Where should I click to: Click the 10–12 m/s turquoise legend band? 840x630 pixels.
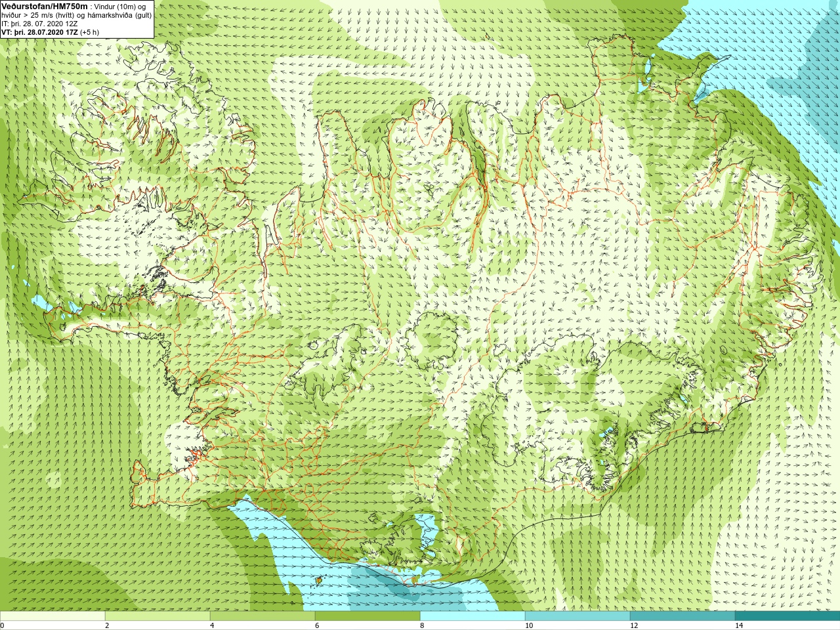577,616
